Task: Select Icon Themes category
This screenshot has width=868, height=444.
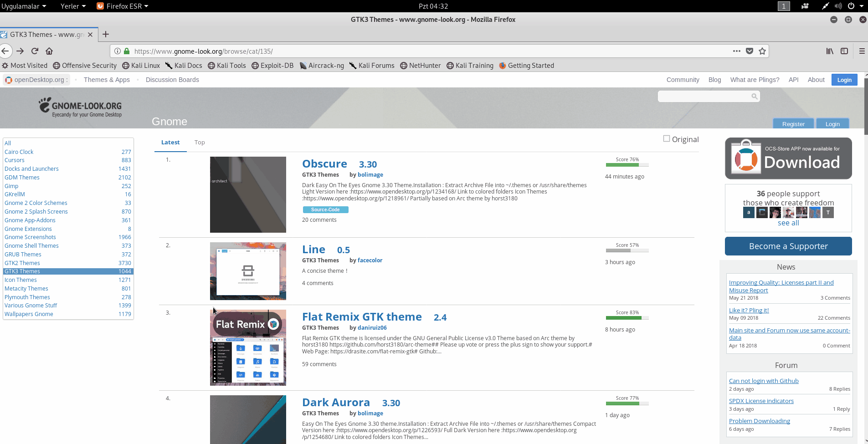Action: point(21,280)
